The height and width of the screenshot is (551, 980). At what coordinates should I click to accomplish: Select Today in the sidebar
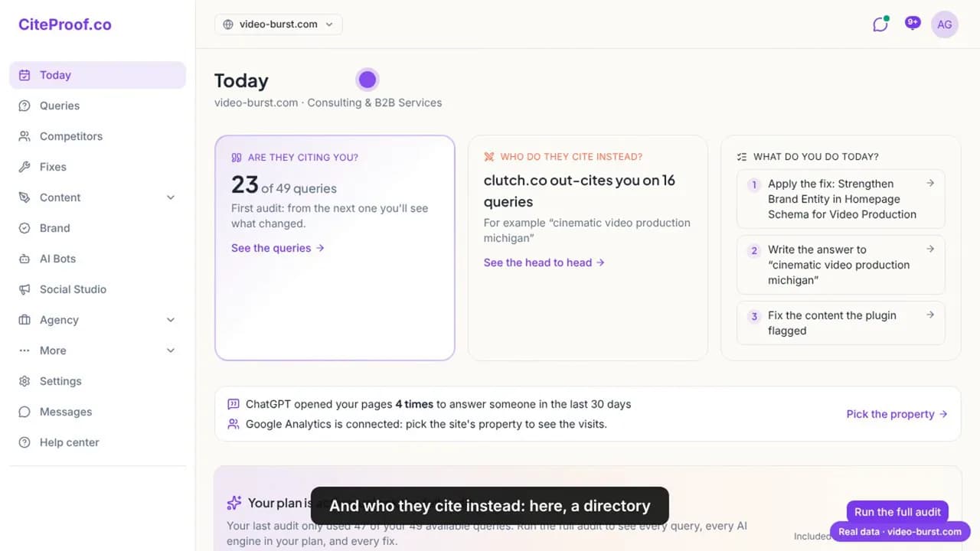97,75
